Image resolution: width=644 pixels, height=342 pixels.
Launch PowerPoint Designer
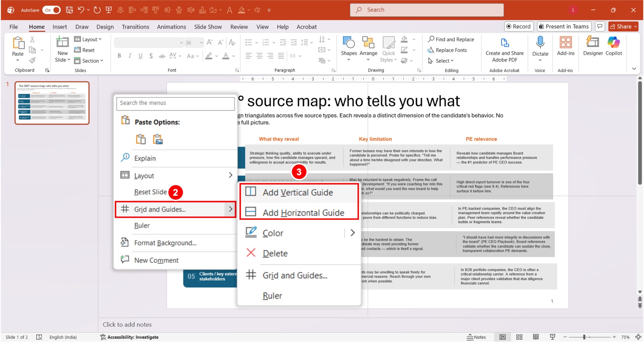(593, 47)
